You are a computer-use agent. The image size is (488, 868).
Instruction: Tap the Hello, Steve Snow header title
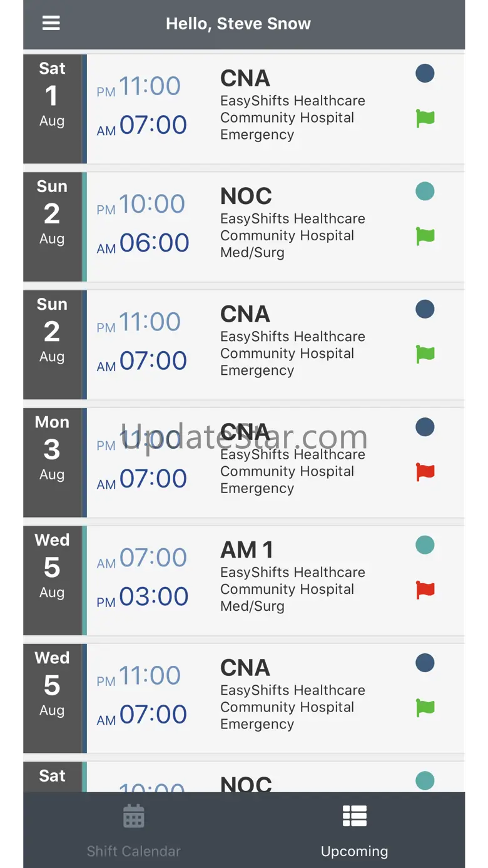[238, 24]
